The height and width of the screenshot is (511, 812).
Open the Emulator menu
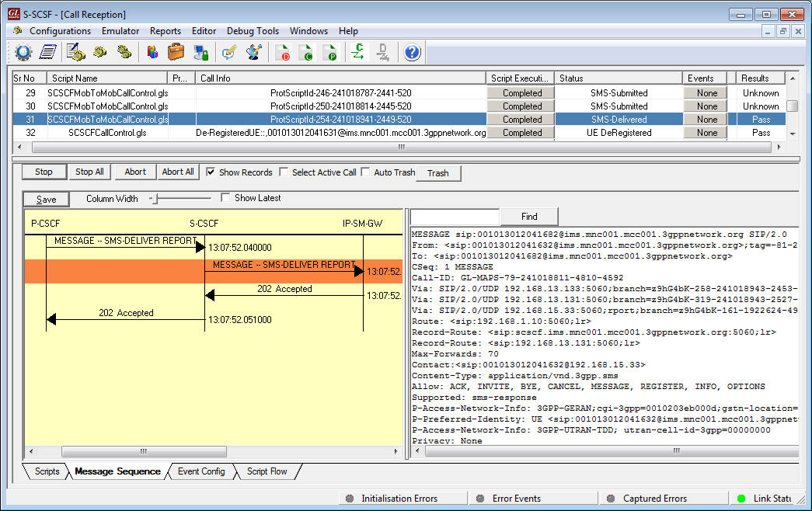point(120,31)
